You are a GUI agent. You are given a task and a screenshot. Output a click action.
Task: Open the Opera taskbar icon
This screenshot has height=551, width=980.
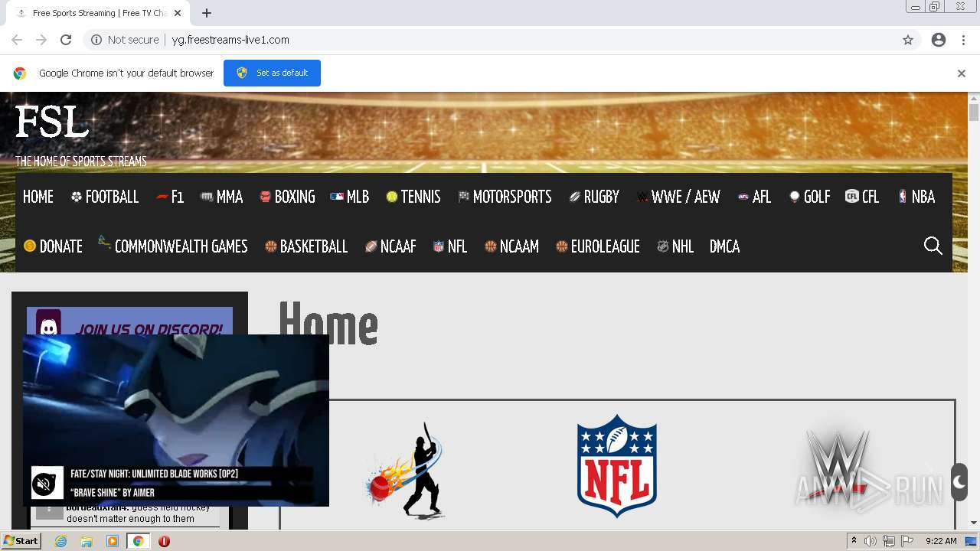[164, 541]
